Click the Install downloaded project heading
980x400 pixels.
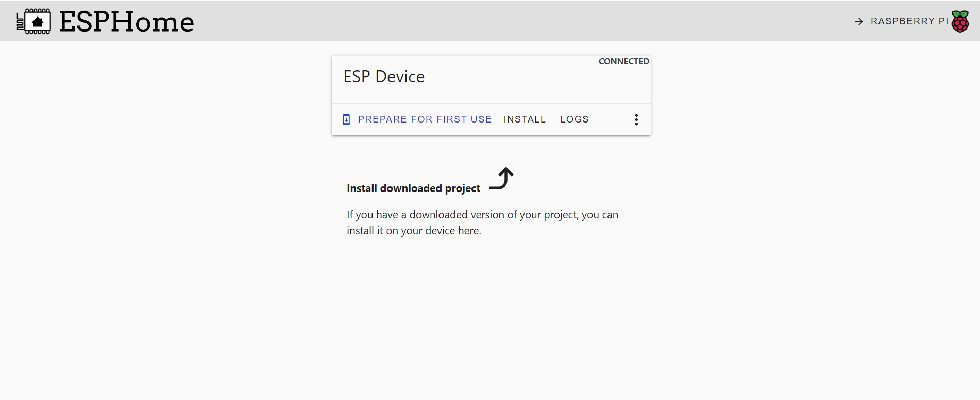pyautogui.click(x=413, y=188)
